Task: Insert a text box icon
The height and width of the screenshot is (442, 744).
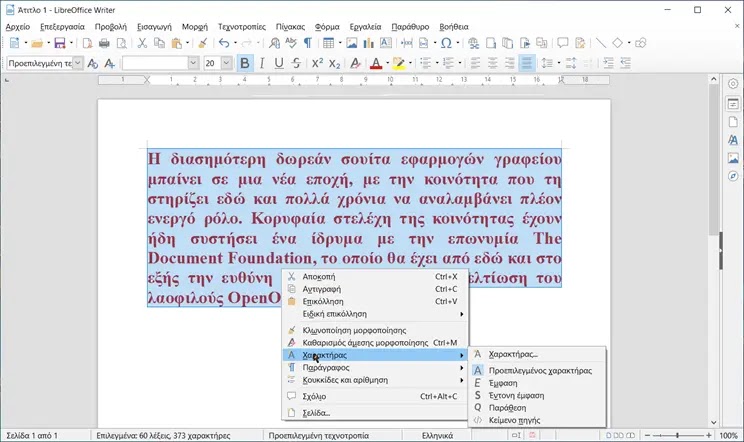Action: [386, 43]
